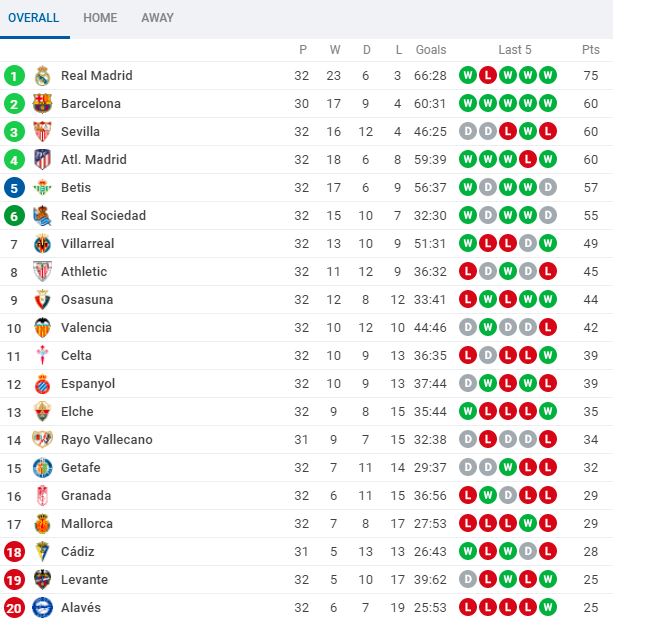
Task: Open the Sevilla team crest icon
Action: [x=42, y=131]
